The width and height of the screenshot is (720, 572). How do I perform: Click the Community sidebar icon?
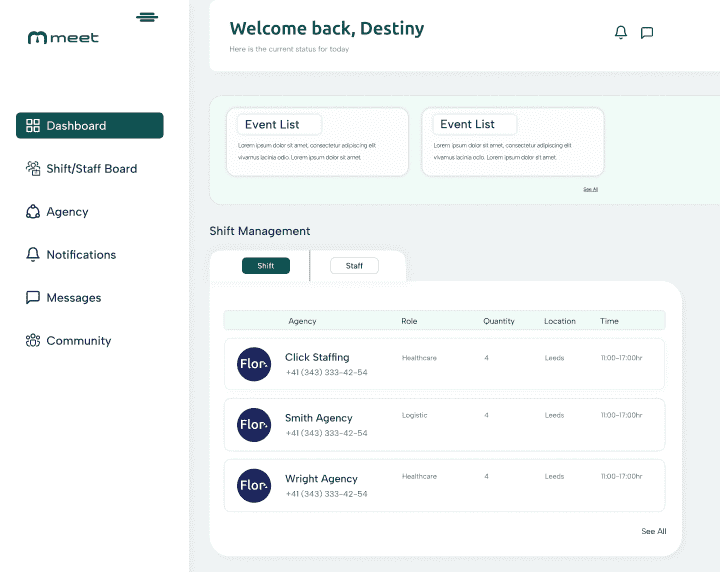coord(33,341)
